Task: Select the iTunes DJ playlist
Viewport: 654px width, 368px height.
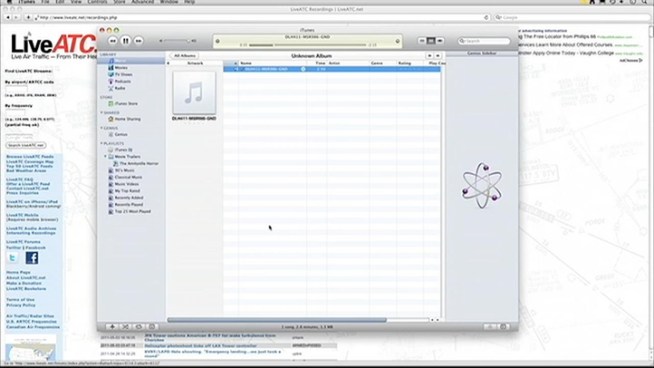Action: point(123,149)
